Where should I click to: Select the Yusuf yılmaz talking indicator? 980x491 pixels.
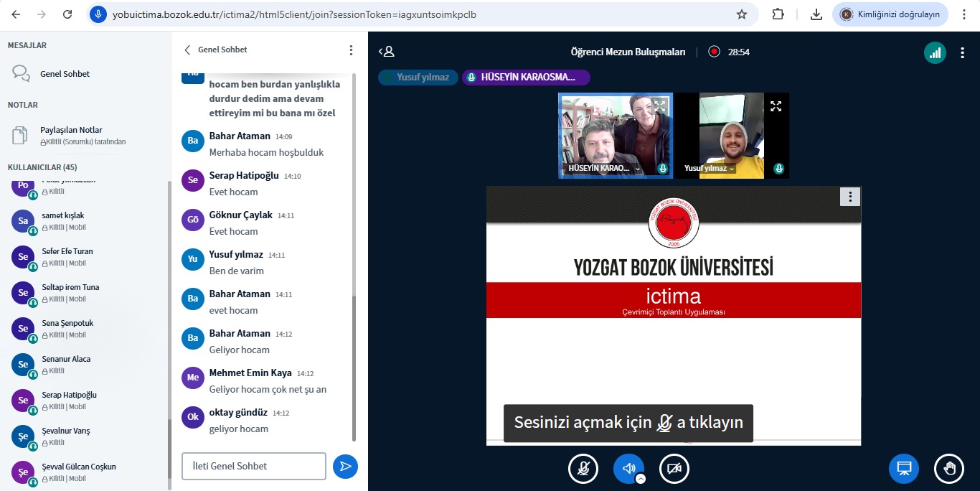pyautogui.click(x=418, y=78)
